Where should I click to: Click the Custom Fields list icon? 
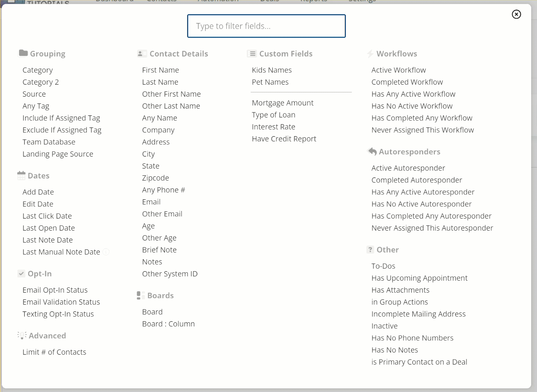[x=252, y=54]
